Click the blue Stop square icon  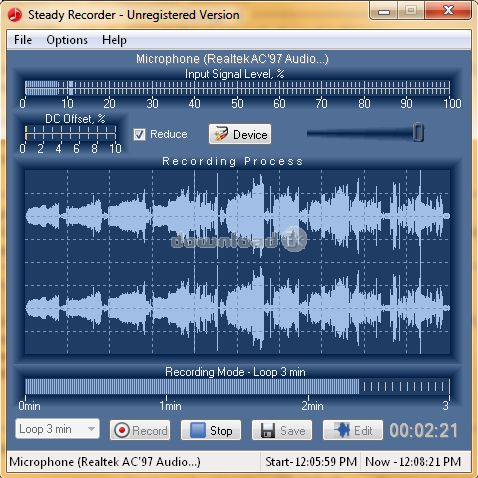point(197,430)
